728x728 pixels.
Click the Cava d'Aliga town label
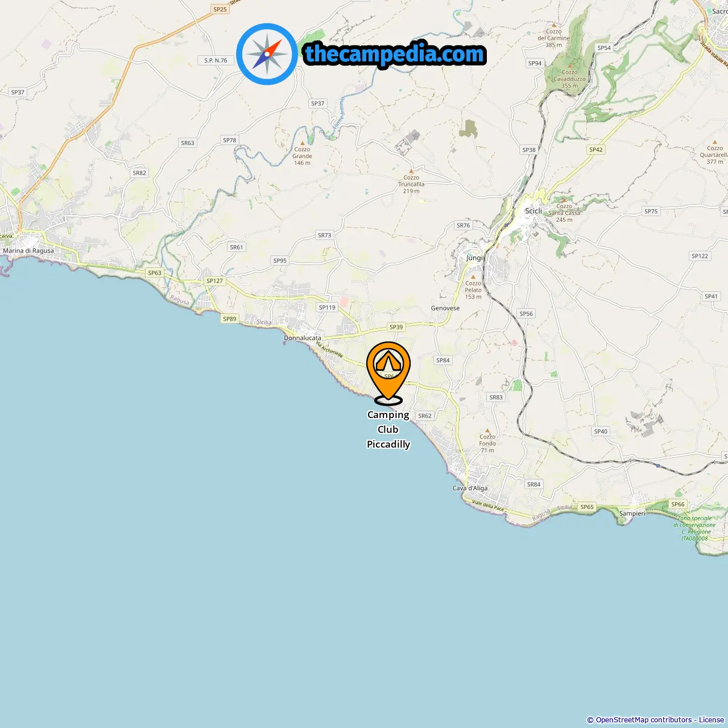(x=470, y=488)
